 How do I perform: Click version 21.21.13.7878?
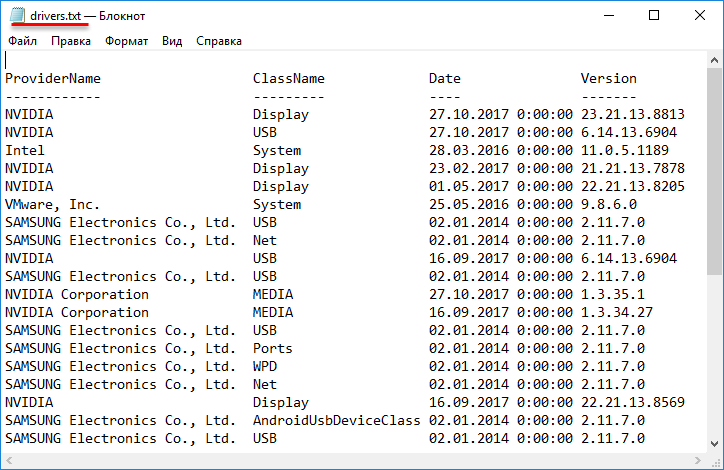(x=633, y=168)
